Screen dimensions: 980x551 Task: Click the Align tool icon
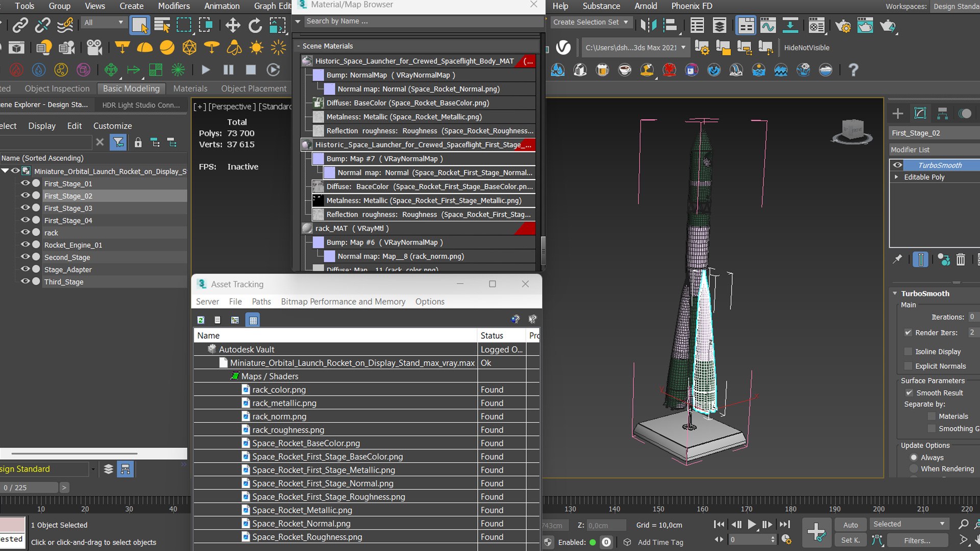click(670, 24)
